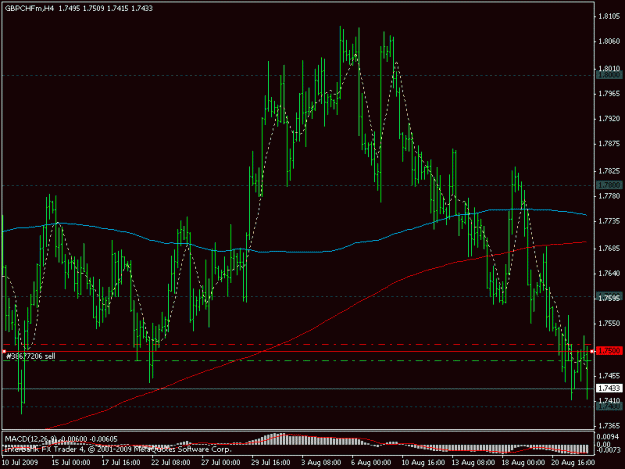Select the red dash-dot stop loss line
This screenshot has height=469, width=625.
click(x=297, y=344)
